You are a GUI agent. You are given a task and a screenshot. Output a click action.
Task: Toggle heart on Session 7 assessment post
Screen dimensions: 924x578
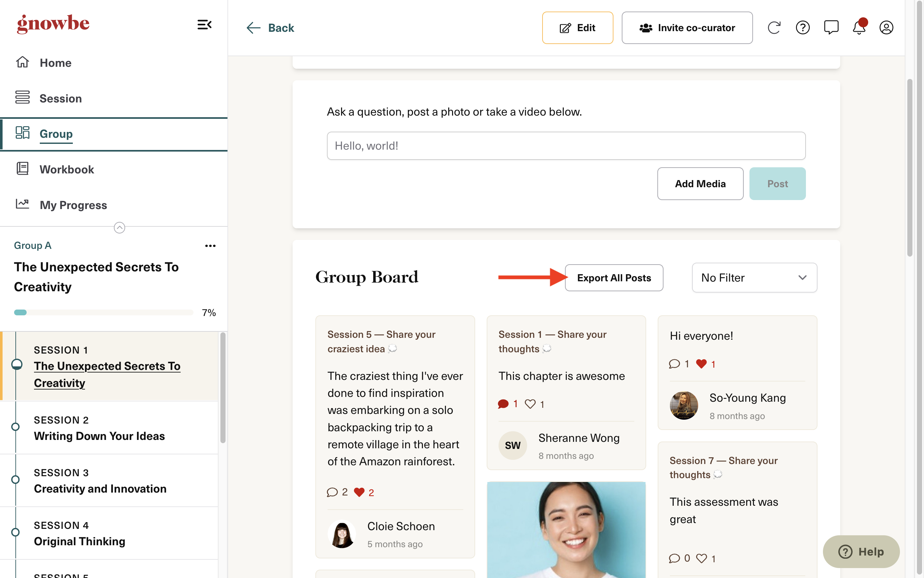701,558
